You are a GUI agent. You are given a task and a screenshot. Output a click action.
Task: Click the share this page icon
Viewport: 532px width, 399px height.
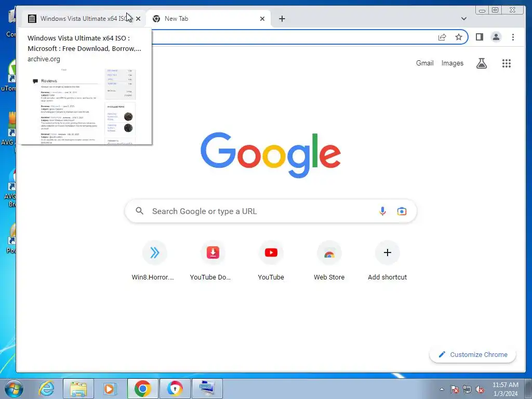[442, 37]
